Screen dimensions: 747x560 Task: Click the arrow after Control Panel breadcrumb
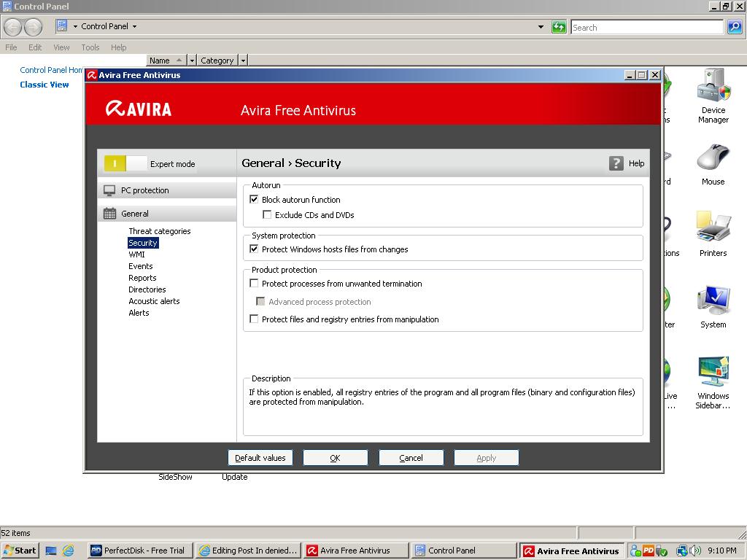tap(134, 27)
